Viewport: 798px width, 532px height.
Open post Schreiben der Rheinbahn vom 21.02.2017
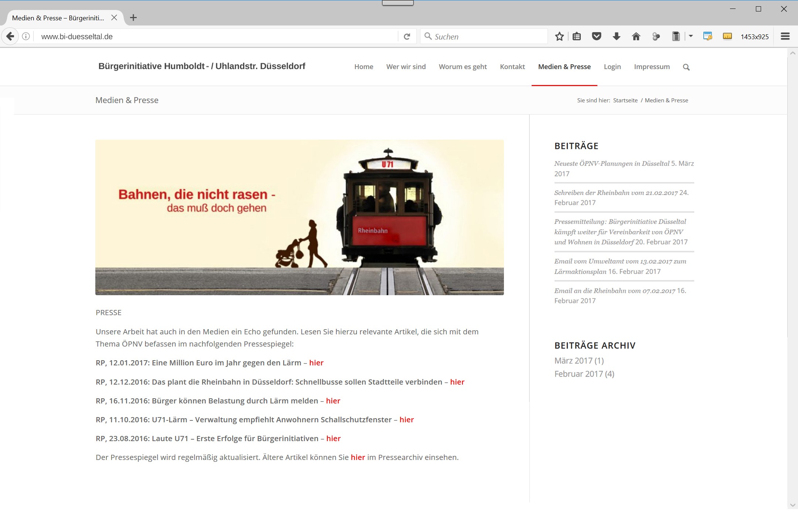pyautogui.click(x=616, y=192)
